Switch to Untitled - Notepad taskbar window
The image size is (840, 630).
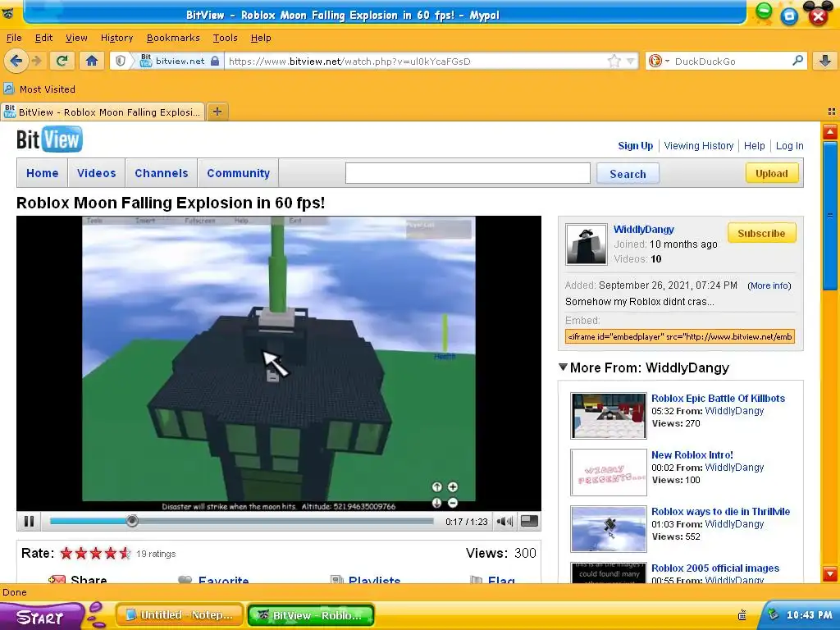point(180,615)
